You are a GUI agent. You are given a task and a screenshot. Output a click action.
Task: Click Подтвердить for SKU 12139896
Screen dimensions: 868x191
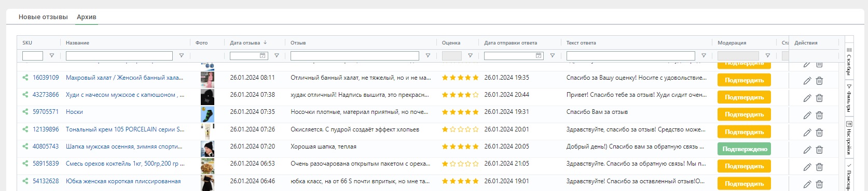coord(744,132)
